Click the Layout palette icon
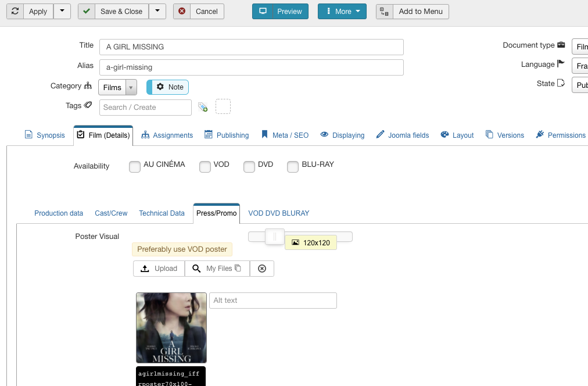588x386 pixels. (x=444, y=134)
